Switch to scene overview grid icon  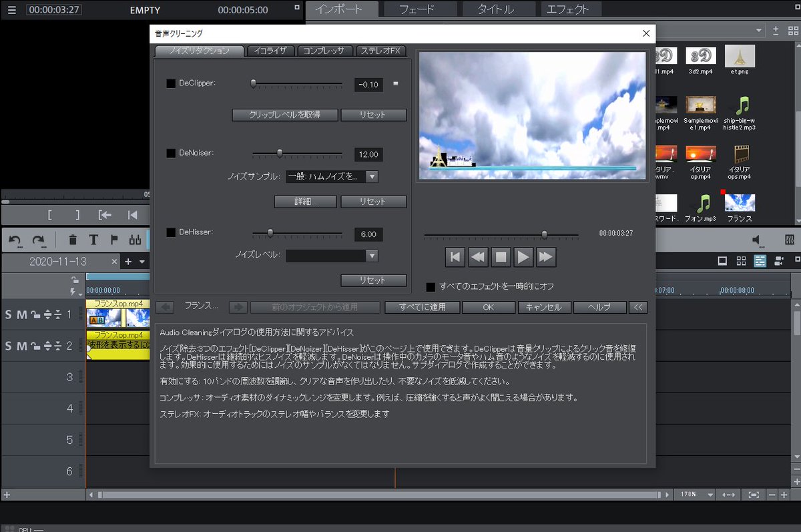(740, 261)
